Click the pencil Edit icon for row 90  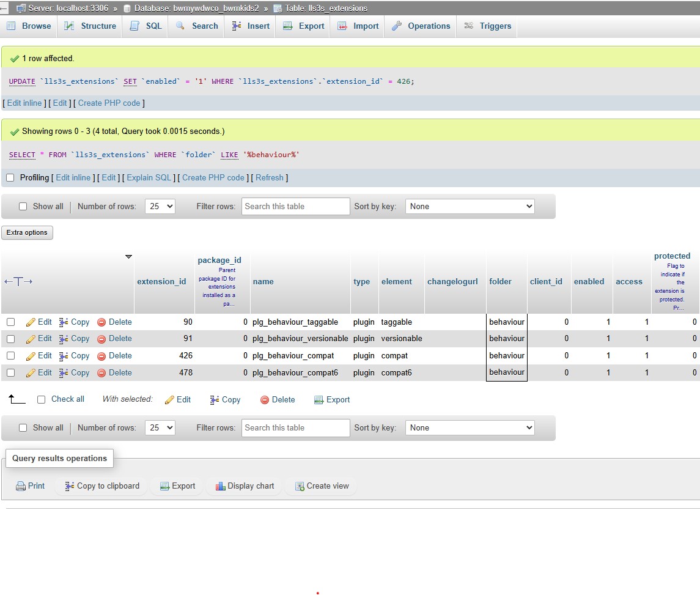click(x=31, y=322)
